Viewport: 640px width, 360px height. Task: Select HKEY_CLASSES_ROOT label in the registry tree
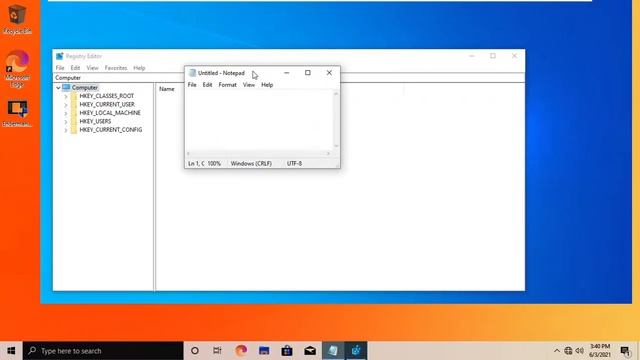(107, 96)
